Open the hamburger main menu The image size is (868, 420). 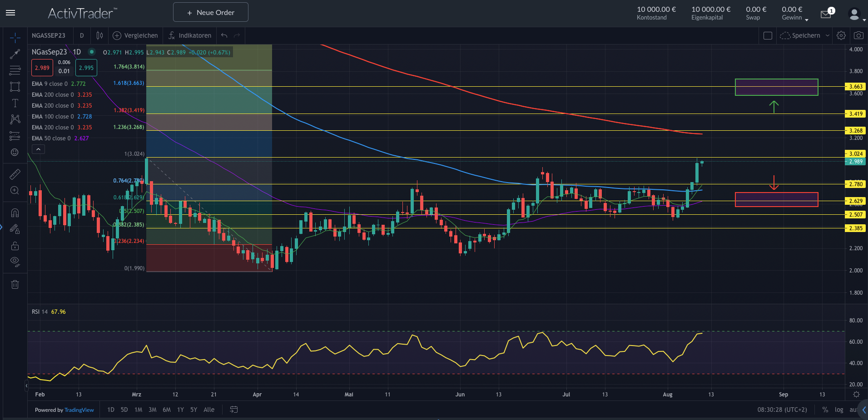(10, 13)
